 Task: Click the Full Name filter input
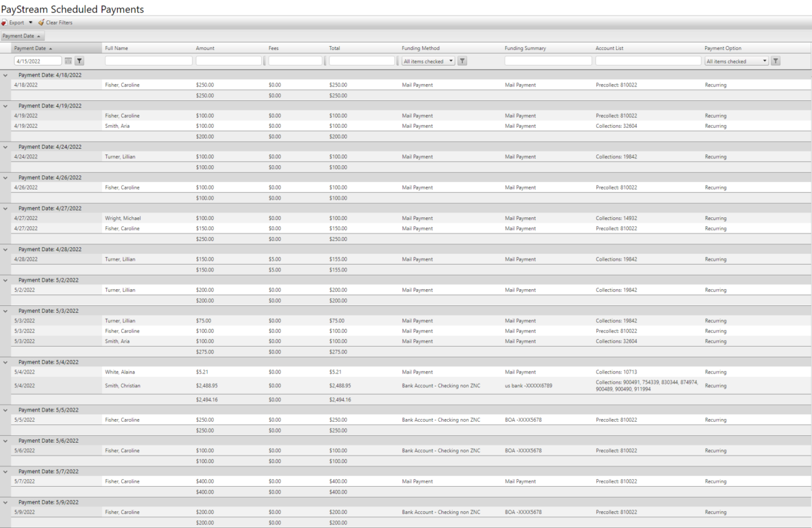pyautogui.click(x=148, y=61)
